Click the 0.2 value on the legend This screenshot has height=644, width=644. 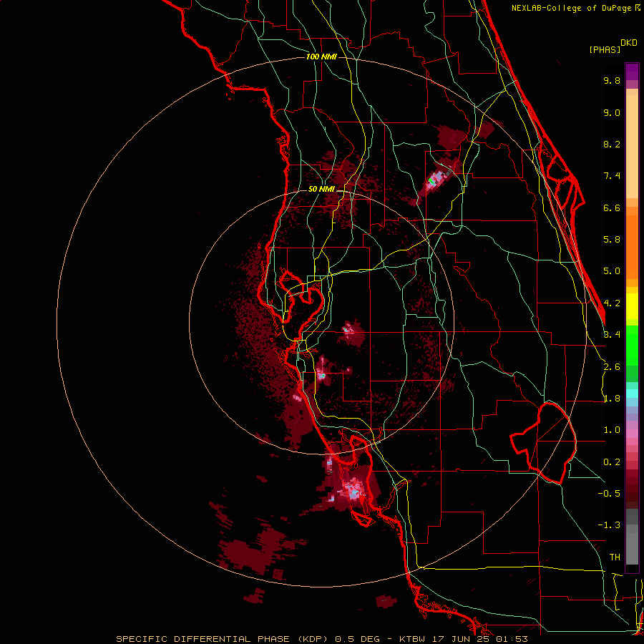(612, 462)
